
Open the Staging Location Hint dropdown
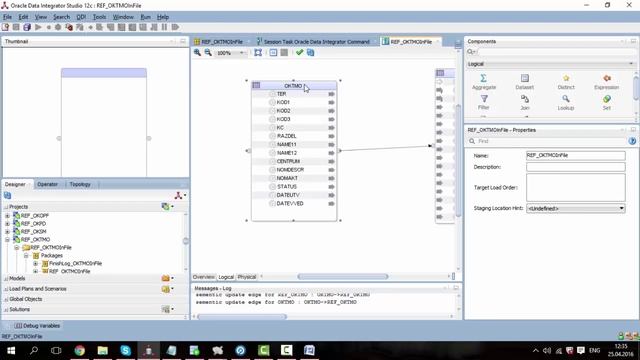coord(621,209)
